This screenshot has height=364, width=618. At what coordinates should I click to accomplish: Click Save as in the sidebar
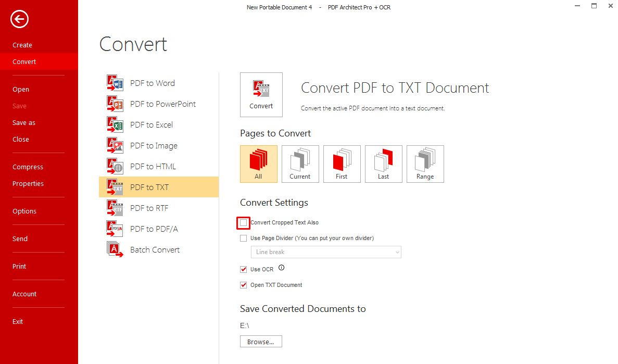(24, 123)
